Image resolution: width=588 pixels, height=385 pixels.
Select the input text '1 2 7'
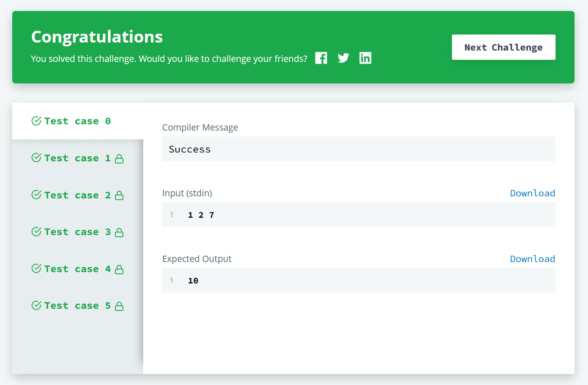[201, 214]
